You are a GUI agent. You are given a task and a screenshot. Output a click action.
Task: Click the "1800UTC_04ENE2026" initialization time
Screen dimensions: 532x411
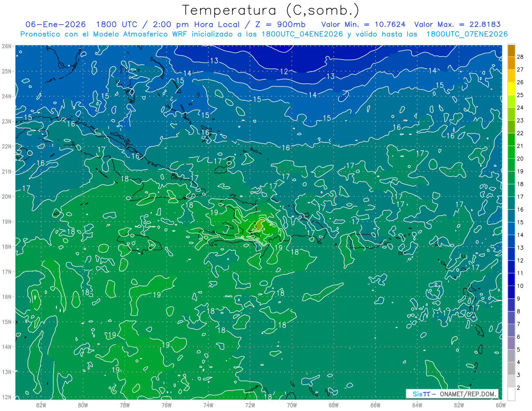point(302,34)
